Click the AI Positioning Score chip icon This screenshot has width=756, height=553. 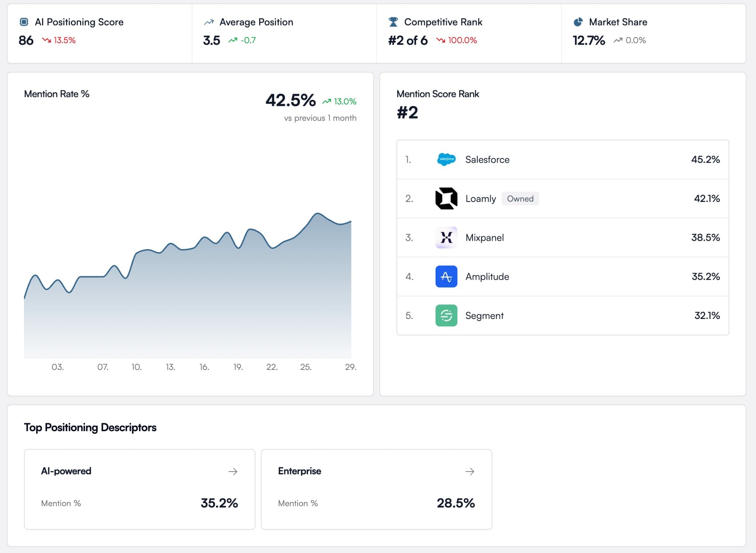[23, 22]
